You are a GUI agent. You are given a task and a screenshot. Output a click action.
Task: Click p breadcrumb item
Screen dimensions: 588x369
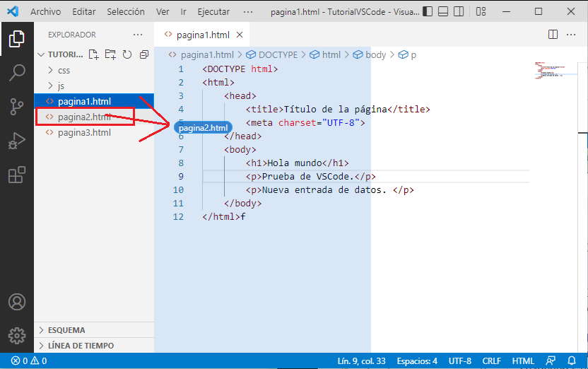(407, 54)
